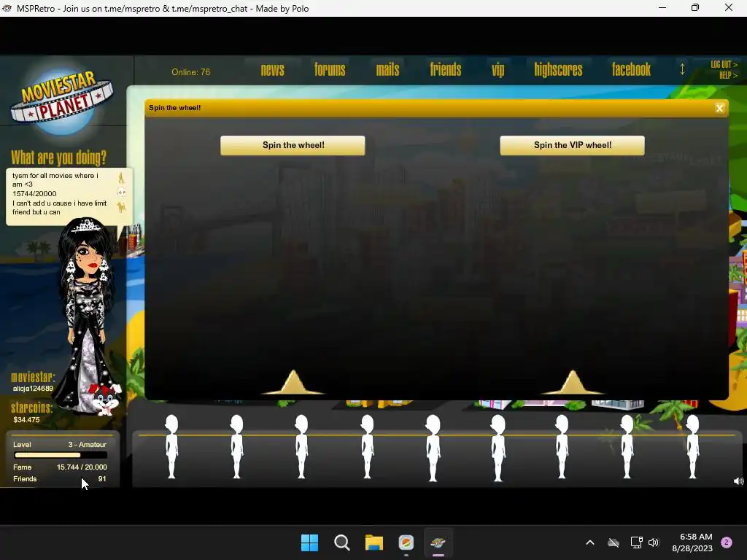Click the username alicja124689
747x560 pixels.
(33, 389)
